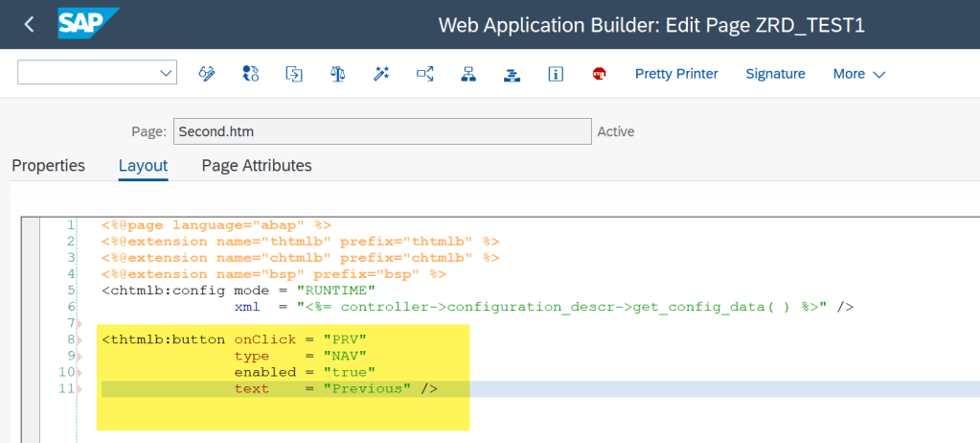Click the back arrow in the SAP header
The image size is (980, 443).
point(29,24)
